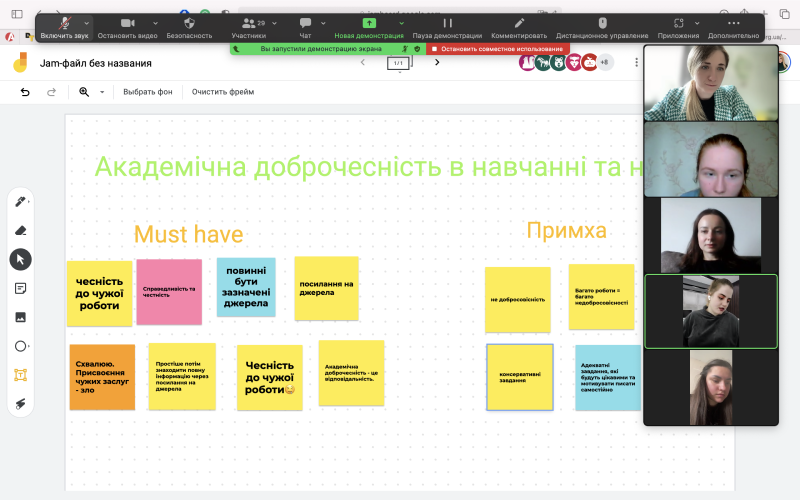Select note Багато роботи = багато недобросовісності
This screenshot has height=500, width=800.
[x=602, y=296]
